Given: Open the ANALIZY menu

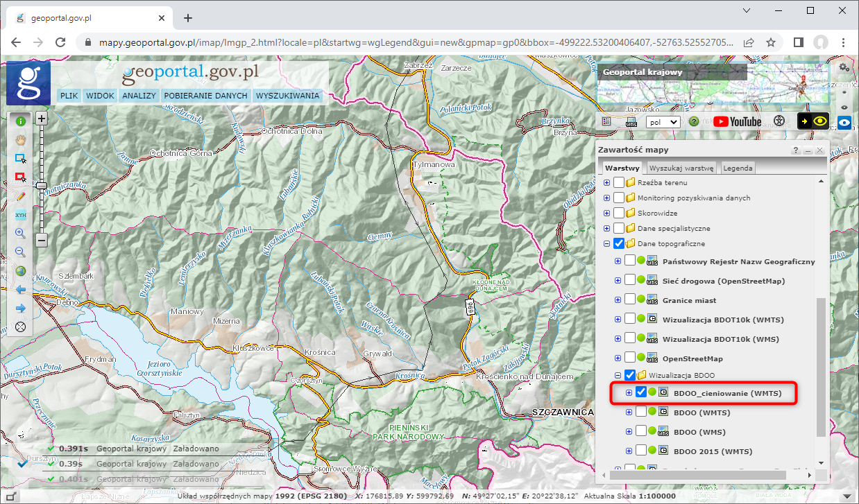Looking at the screenshot, I should tap(139, 96).
